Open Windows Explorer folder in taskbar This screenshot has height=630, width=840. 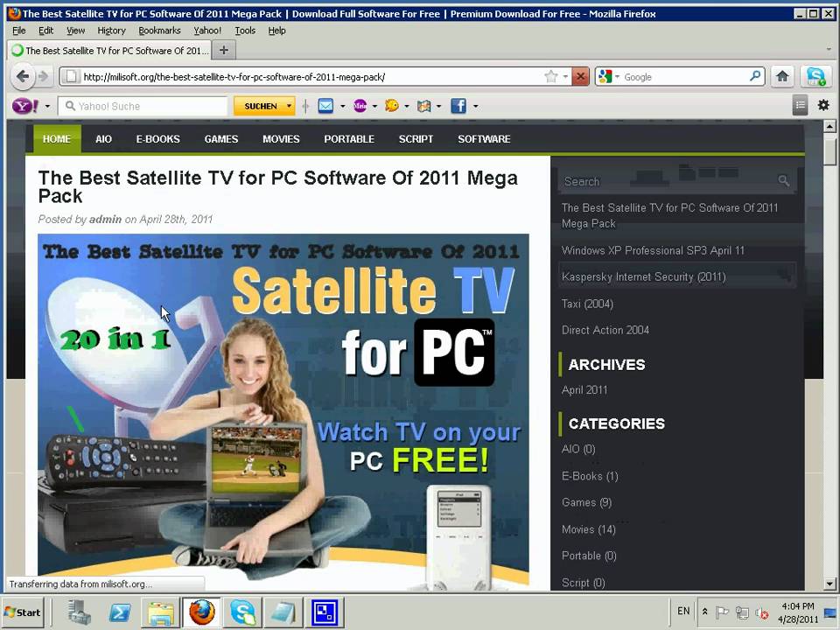pos(161,612)
